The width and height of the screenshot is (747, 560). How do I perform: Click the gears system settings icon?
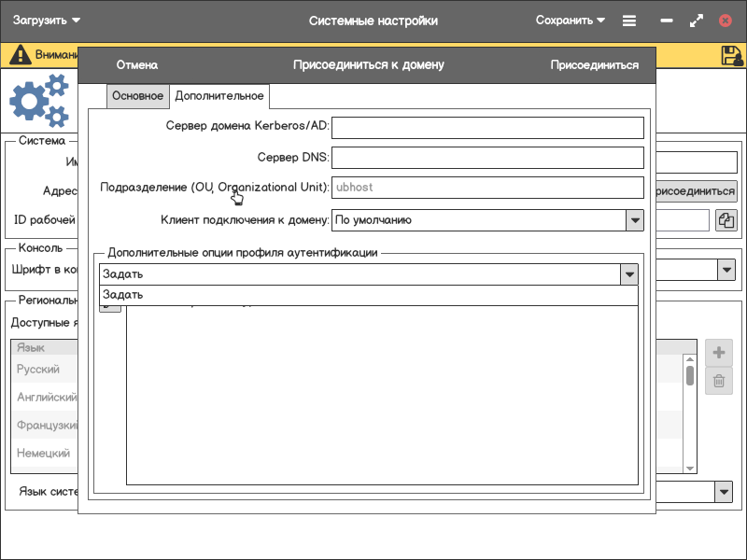click(39, 101)
